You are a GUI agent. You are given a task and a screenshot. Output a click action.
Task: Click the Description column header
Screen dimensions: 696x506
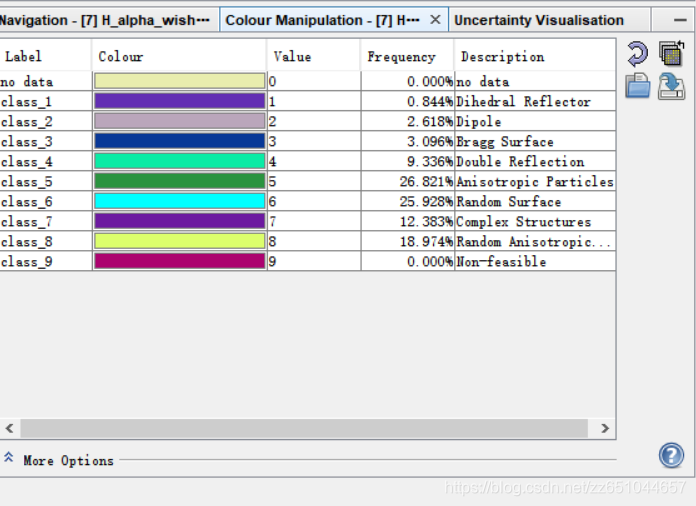click(x=535, y=55)
